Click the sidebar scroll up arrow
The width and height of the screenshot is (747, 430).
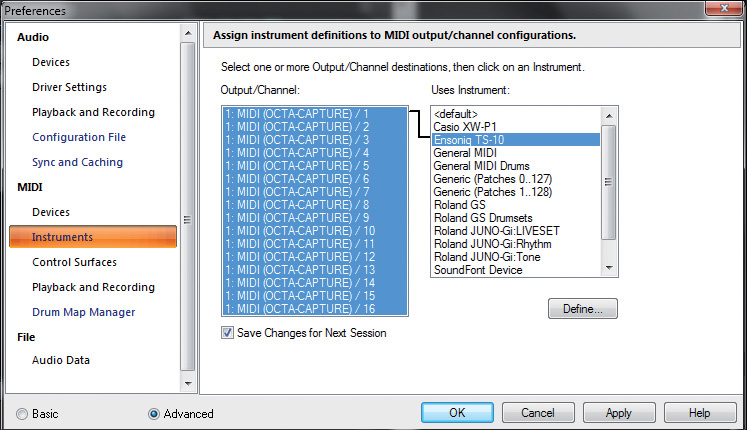click(x=188, y=33)
